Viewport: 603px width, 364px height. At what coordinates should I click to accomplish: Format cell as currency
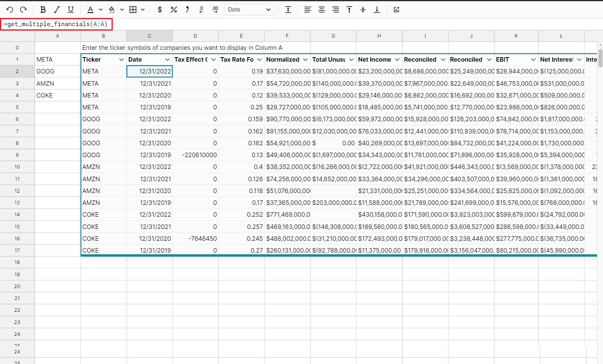160,9
